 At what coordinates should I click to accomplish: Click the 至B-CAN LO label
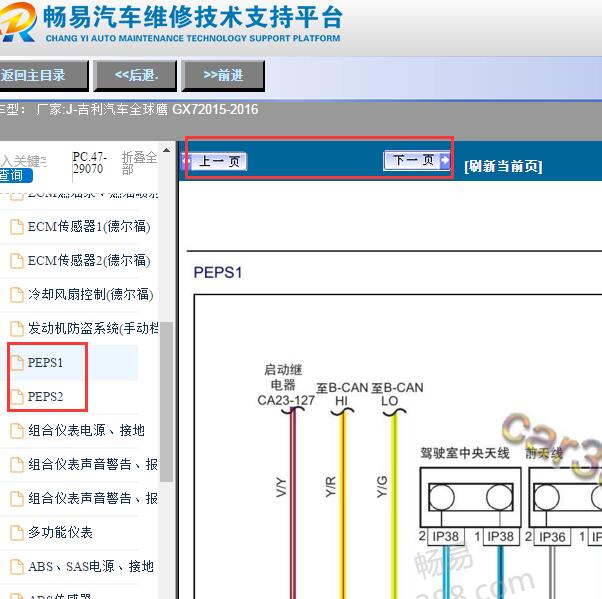[x=397, y=394]
